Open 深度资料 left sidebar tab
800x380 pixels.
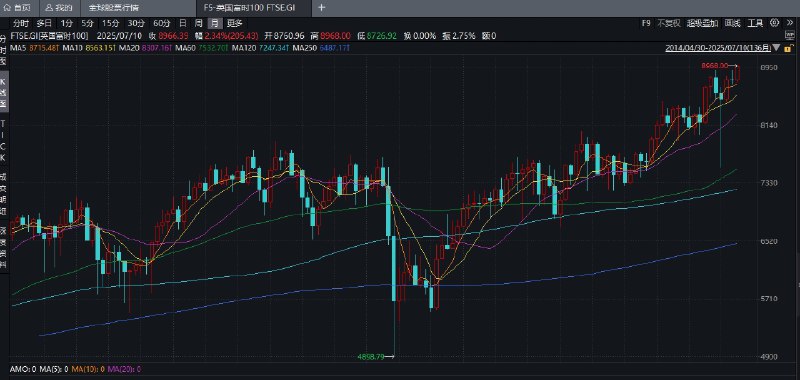pyautogui.click(x=3, y=249)
